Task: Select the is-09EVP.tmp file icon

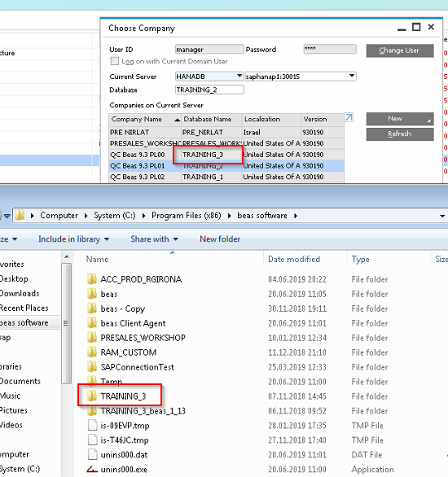Action: tap(92, 425)
